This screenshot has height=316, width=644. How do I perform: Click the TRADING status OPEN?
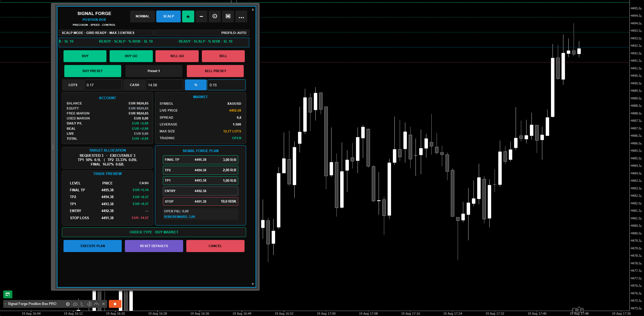[x=237, y=138]
